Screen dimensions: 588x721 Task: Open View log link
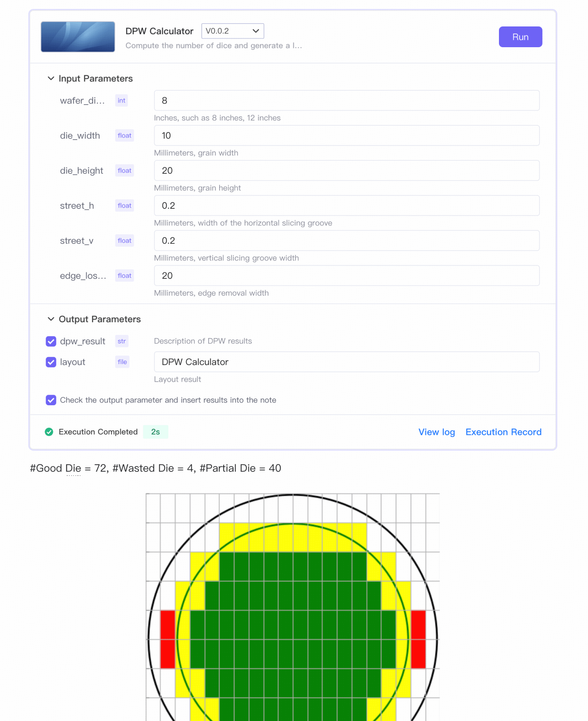click(437, 432)
